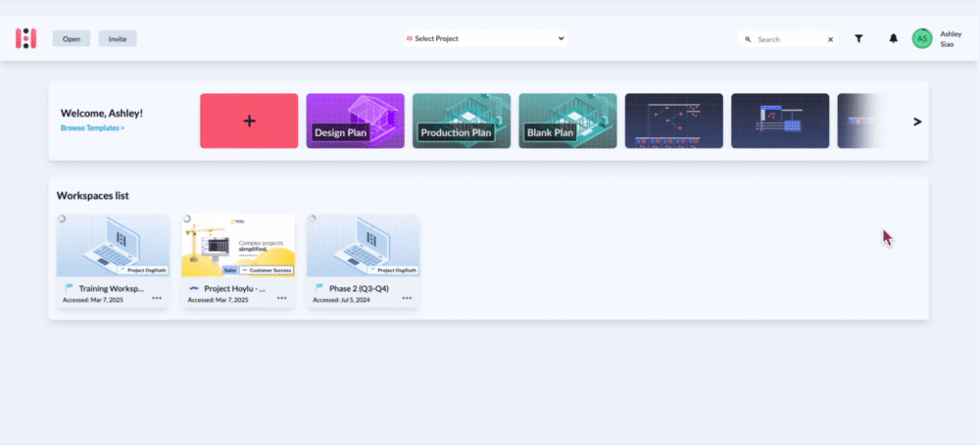Click Project Osgiliath tag on Training Workspace card
The height and width of the screenshot is (445, 980).
coord(143,270)
